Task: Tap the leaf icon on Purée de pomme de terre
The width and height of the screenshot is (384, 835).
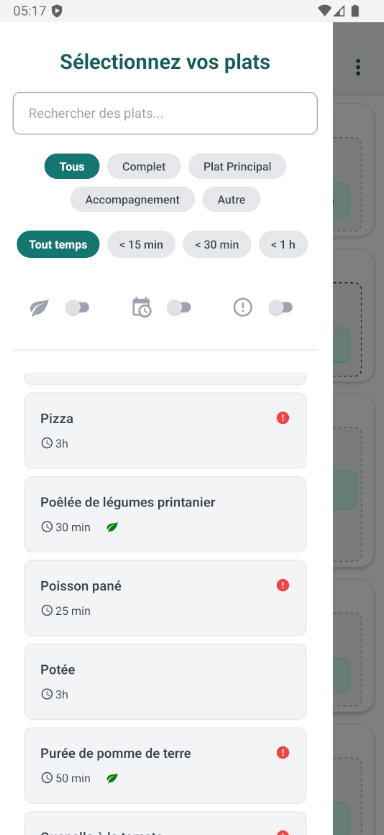Action: pyautogui.click(x=112, y=778)
